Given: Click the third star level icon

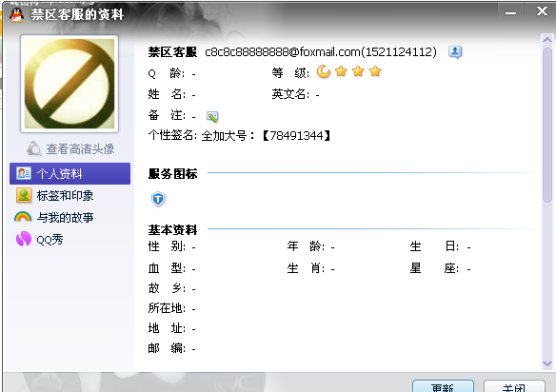Looking at the screenshot, I should click(x=375, y=71).
